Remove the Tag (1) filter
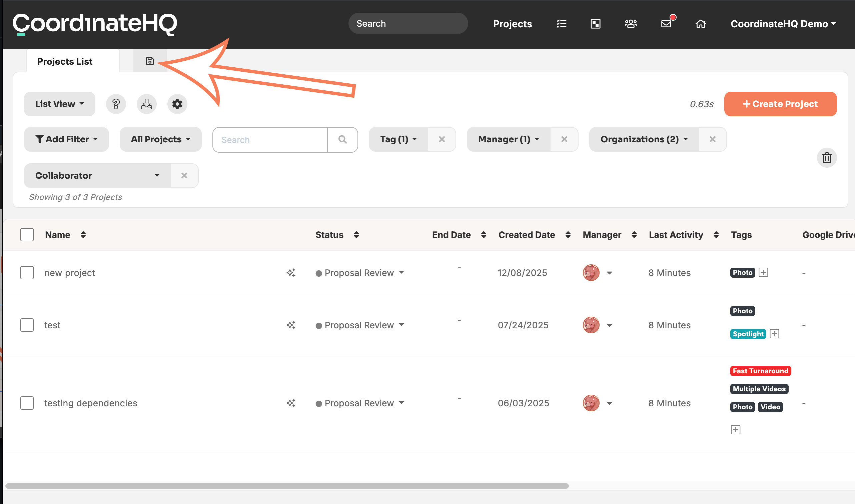 [x=442, y=139]
